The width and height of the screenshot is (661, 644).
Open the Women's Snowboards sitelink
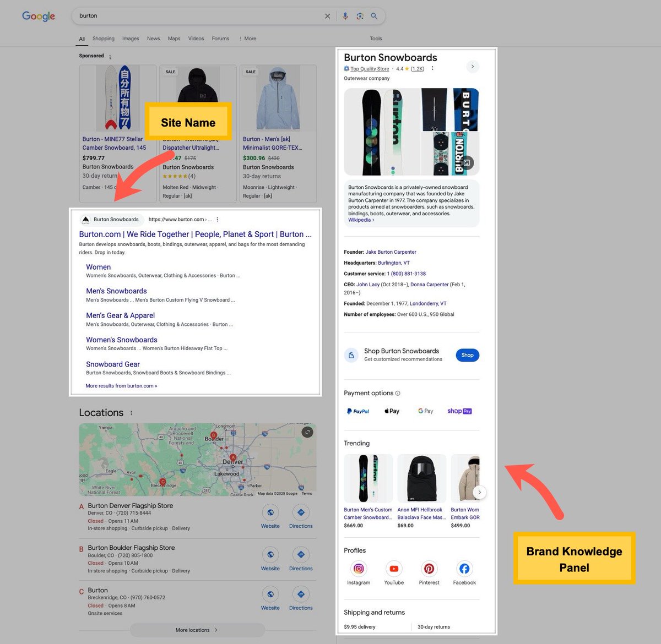tap(122, 340)
